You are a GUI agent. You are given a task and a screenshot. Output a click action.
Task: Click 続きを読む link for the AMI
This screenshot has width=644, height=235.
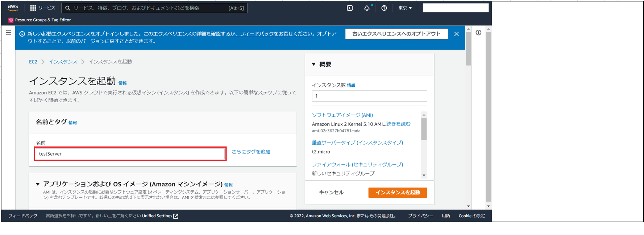(x=398, y=124)
